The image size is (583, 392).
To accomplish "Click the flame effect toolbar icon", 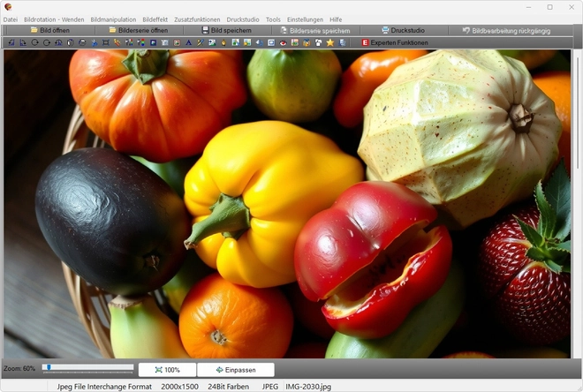I will [x=223, y=42].
